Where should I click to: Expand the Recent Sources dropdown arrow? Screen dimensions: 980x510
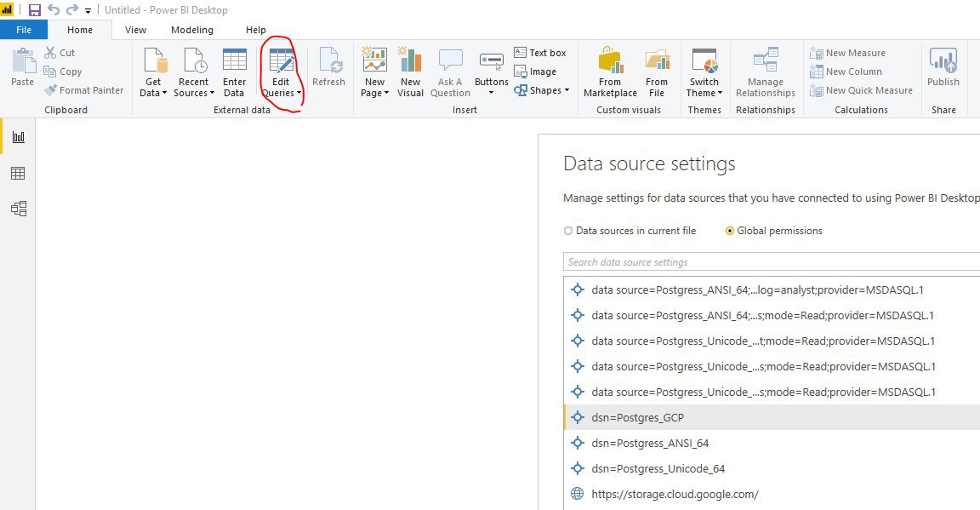coord(212,94)
